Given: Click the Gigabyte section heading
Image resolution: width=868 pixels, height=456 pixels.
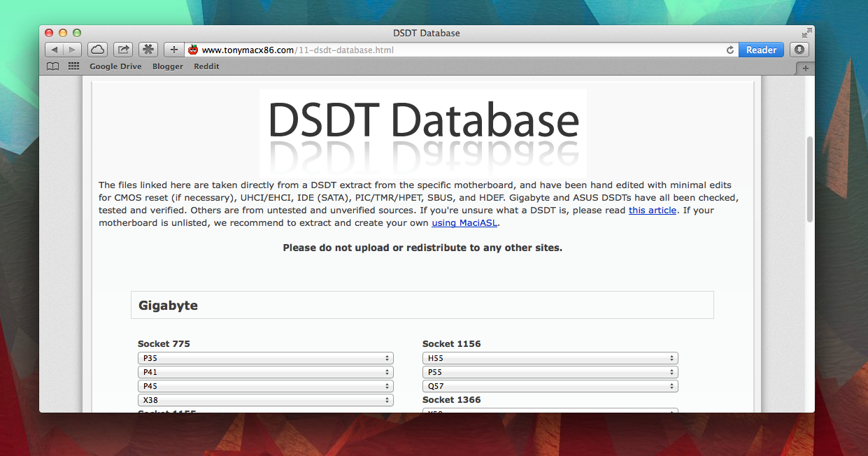Looking at the screenshot, I should tap(168, 306).
